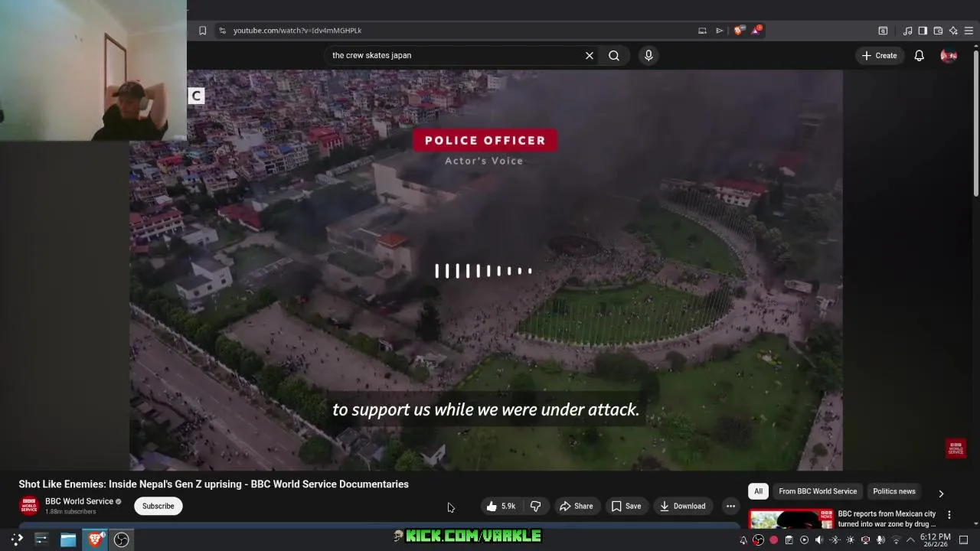Select the Politics news chip
Viewport: 980px width, 551px height.
(894, 491)
